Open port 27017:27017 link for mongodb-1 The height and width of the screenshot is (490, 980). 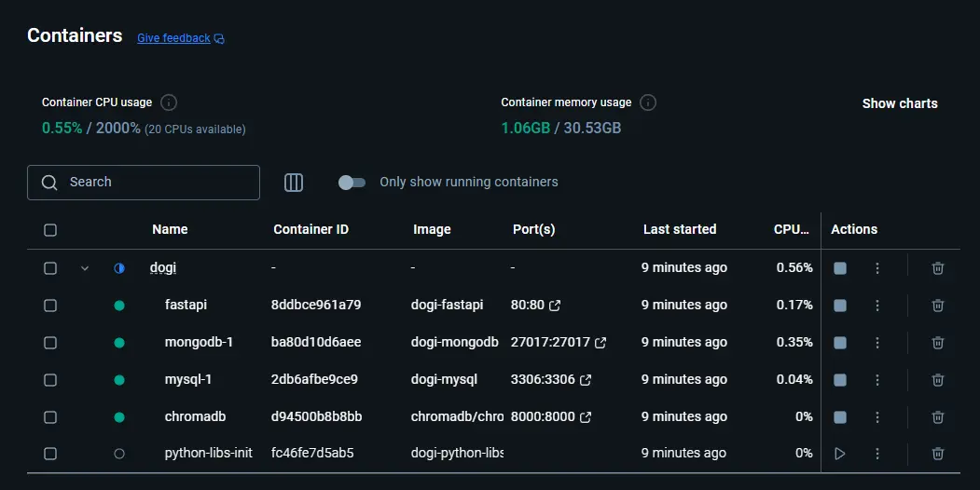tap(559, 343)
